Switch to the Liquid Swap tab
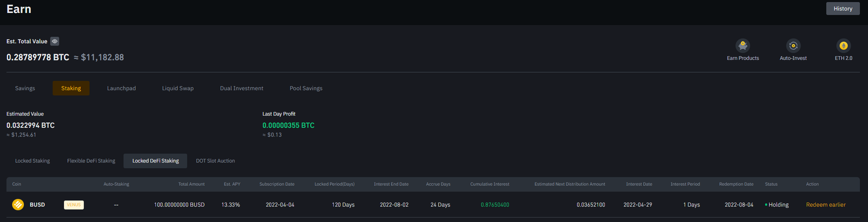The width and height of the screenshot is (868, 222). point(178,88)
